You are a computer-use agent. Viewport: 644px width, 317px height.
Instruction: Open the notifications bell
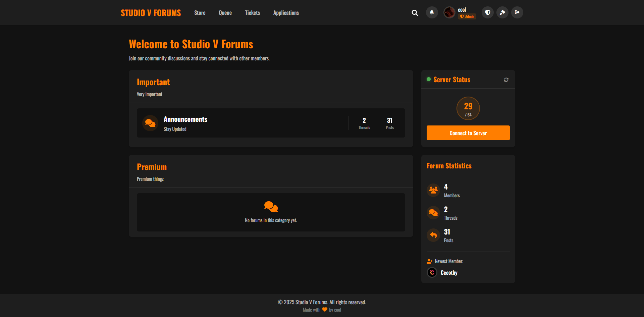pos(432,12)
